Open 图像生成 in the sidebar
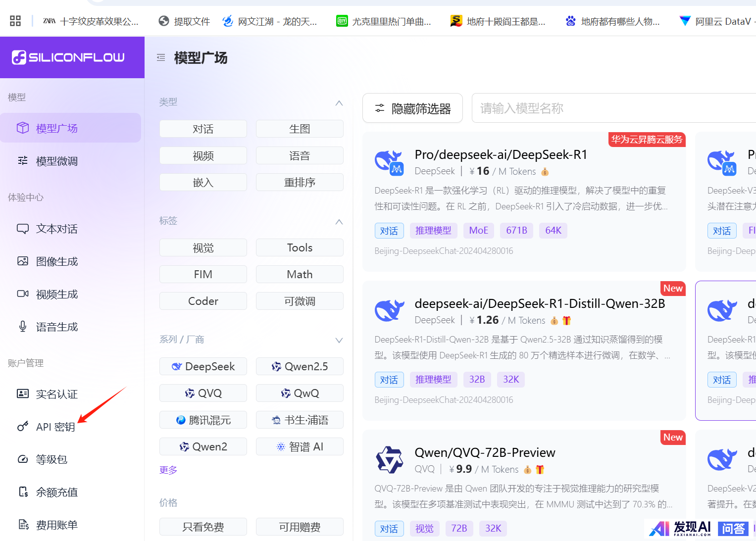Viewport: 756px width, 541px height. click(70, 261)
